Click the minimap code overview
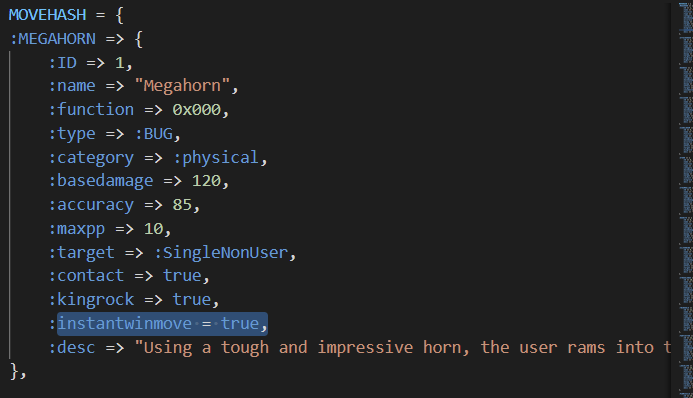 686,199
